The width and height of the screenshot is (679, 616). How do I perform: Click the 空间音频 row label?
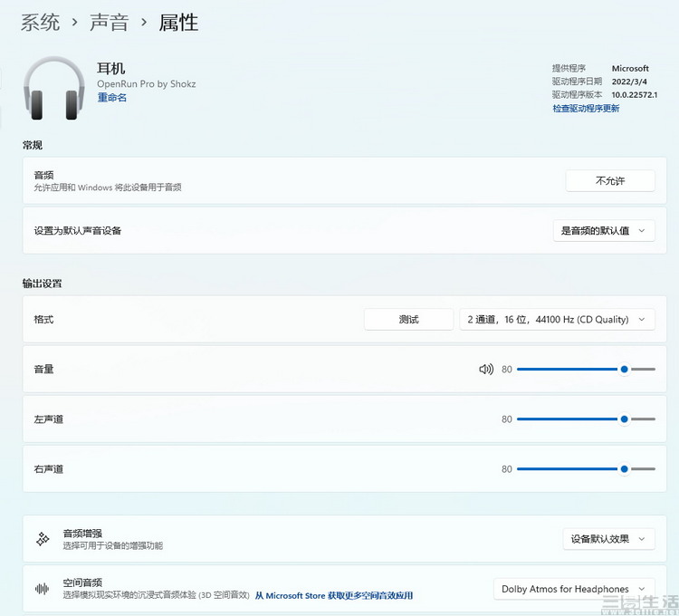point(82,582)
